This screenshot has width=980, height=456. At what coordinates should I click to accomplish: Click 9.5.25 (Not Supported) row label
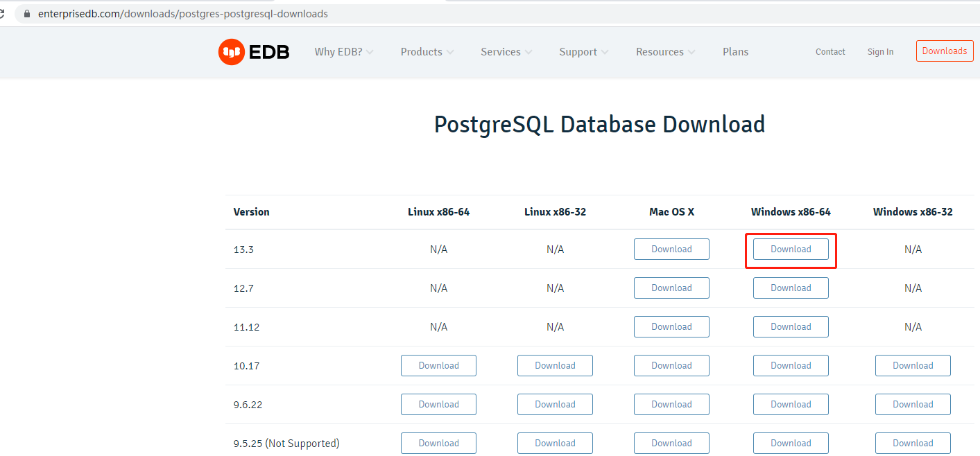[x=286, y=444]
